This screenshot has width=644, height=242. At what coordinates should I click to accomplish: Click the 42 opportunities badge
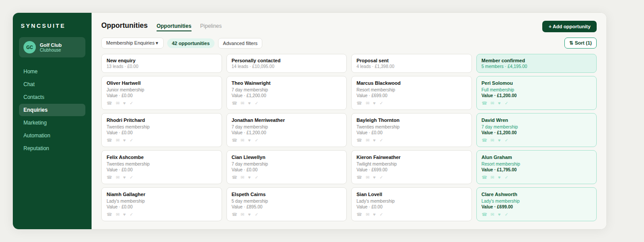tap(191, 43)
